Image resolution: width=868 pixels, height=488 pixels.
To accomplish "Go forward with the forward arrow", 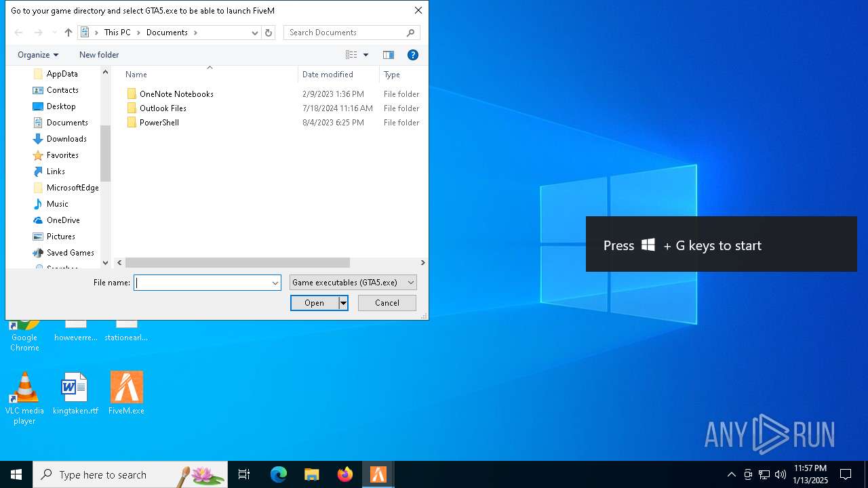I will coord(38,33).
